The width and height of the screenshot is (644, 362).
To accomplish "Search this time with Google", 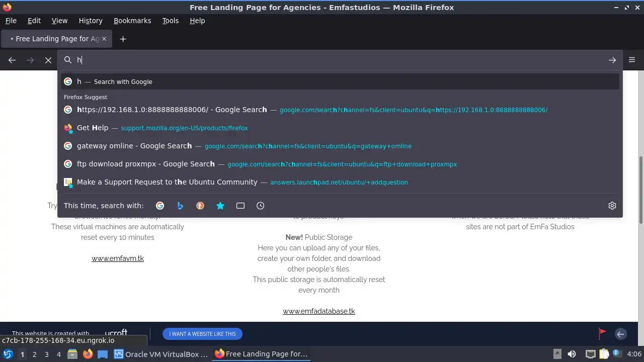I will click(x=160, y=206).
